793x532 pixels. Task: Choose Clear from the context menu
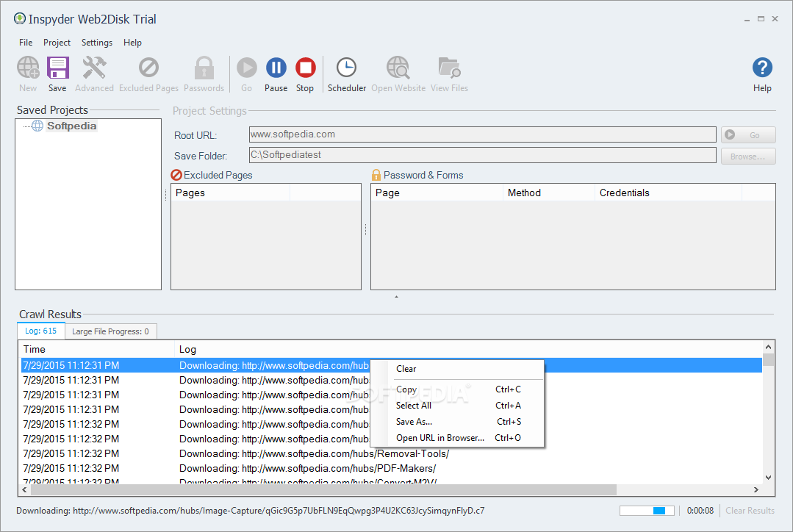[x=457, y=369]
